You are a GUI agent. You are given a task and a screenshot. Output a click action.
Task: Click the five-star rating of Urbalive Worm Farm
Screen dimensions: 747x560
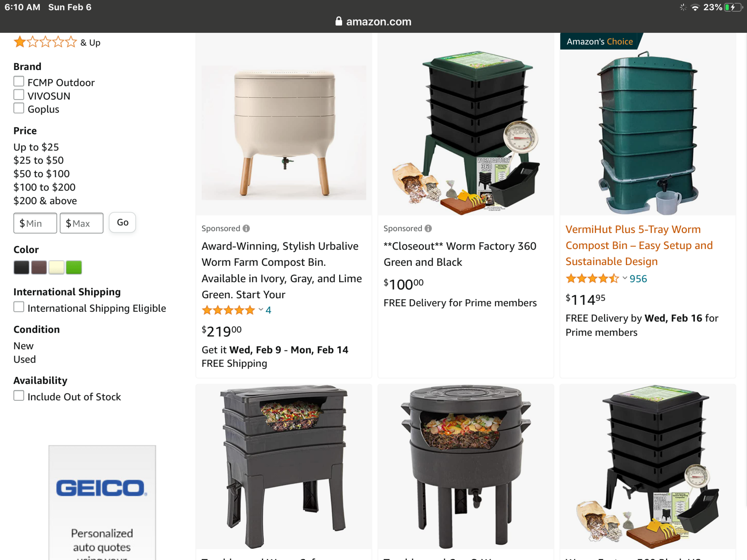click(x=228, y=310)
